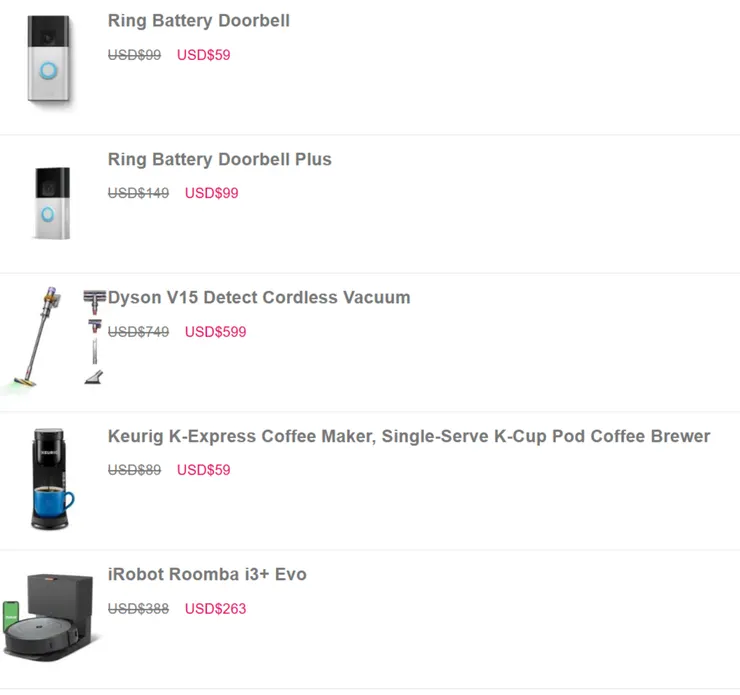Open the iRobot Roomba i3+ Evo link

[207, 575]
